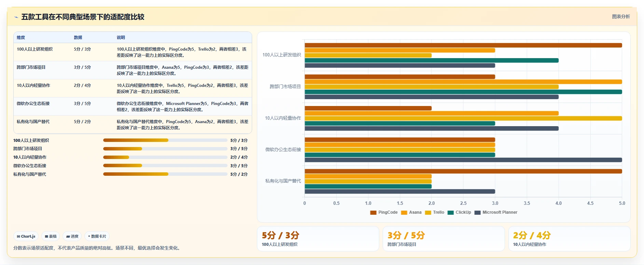Click Microsoft Planner bar in the 微软办公生态衔接 chart group
The height and width of the screenshot is (265, 644).
coord(463,160)
